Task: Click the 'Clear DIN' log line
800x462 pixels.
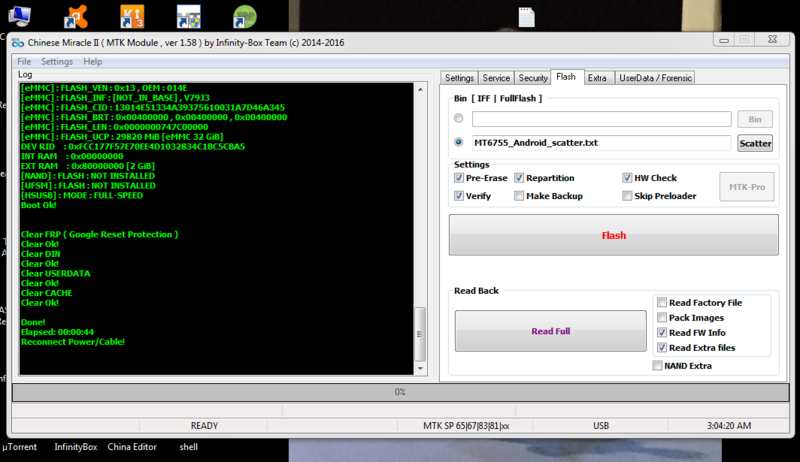Action: click(x=41, y=254)
